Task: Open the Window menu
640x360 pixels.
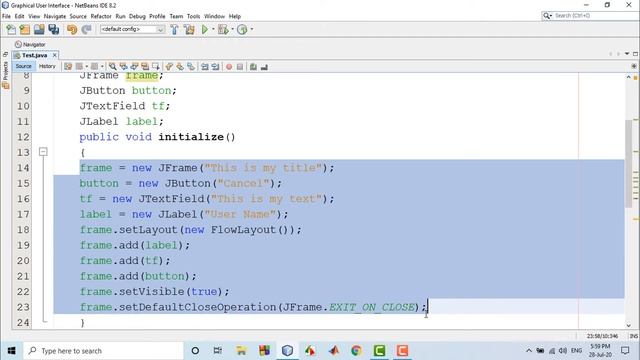Action: [x=214, y=16]
